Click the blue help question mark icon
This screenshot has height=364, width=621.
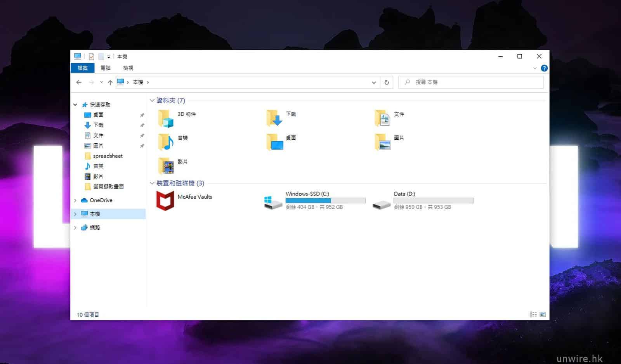tap(544, 68)
